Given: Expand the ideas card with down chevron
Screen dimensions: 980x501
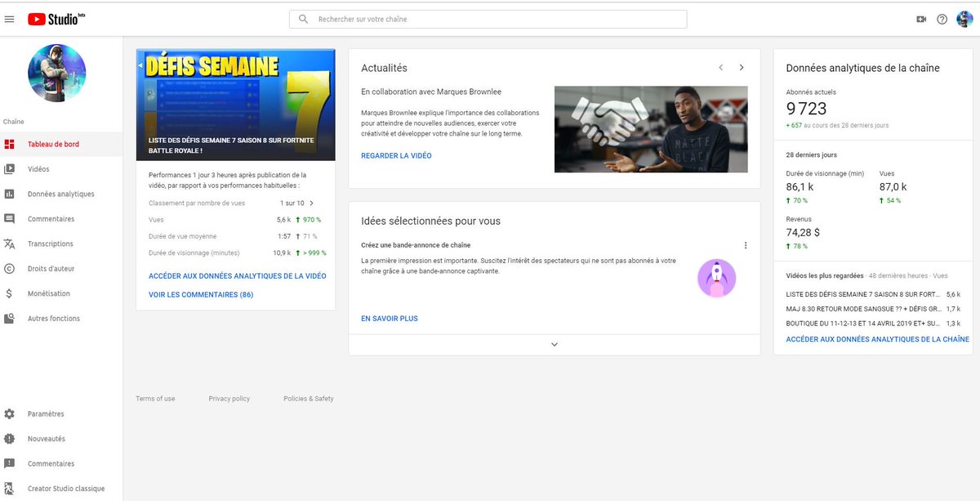Looking at the screenshot, I should (555, 345).
